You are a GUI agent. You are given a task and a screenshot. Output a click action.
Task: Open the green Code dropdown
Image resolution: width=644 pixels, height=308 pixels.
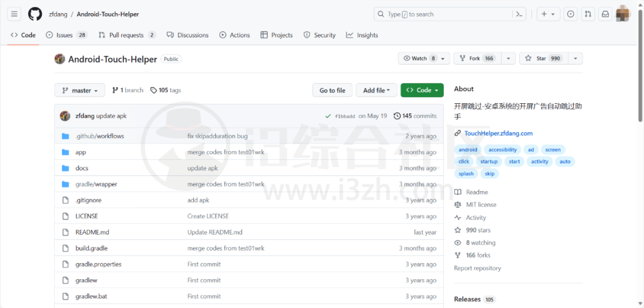(x=422, y=91)
